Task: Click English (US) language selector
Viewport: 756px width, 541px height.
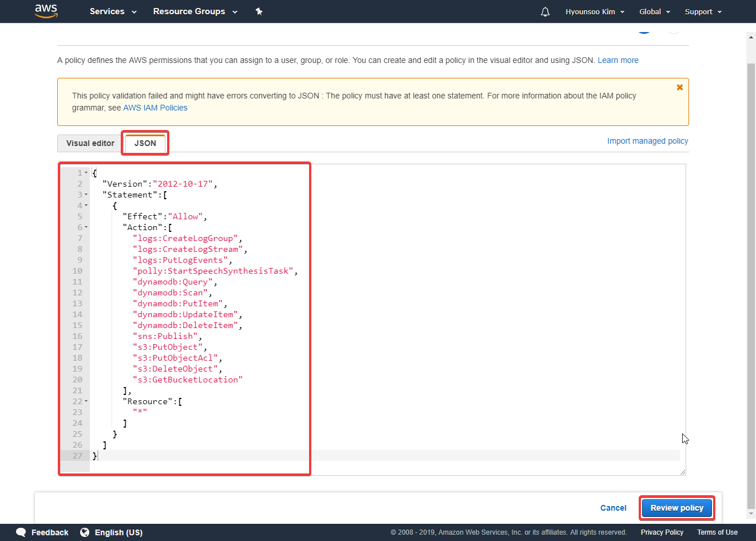Action: (x=118, y=532)
